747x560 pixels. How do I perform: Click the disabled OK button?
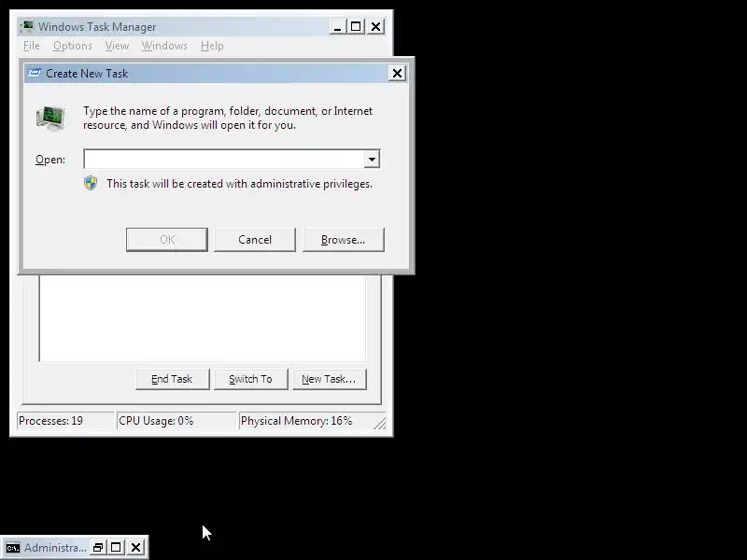pyautogui.click(x=167, y=240)
